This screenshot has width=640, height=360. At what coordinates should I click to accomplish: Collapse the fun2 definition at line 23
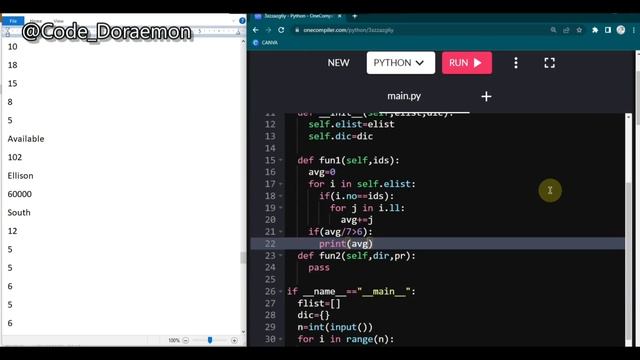click(x=281, y=256)
